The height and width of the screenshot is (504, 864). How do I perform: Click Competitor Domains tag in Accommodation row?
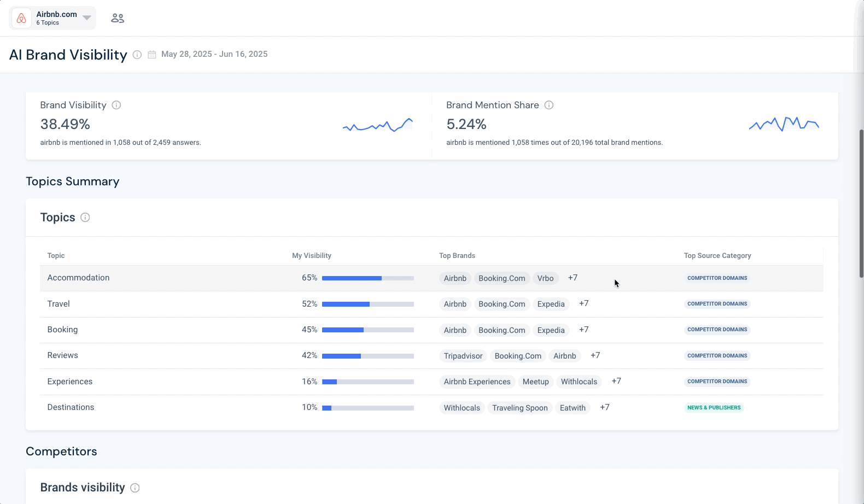717,278
